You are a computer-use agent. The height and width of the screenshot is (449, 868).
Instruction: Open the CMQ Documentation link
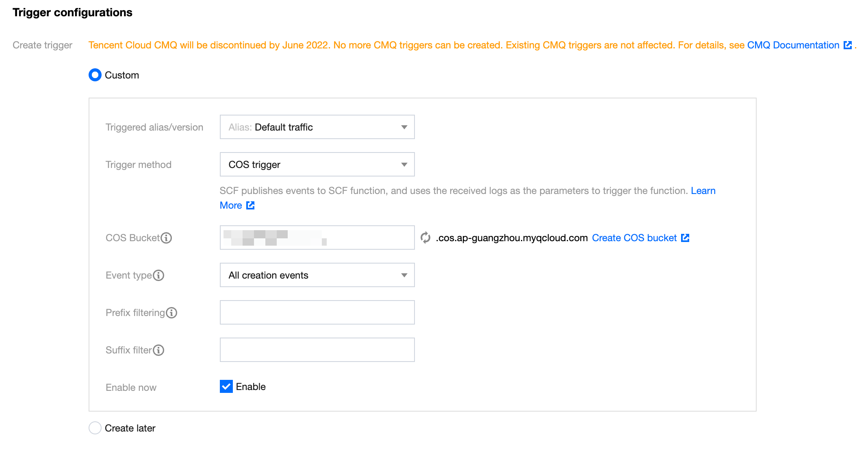pyautogui.click(x=793, y=45)
